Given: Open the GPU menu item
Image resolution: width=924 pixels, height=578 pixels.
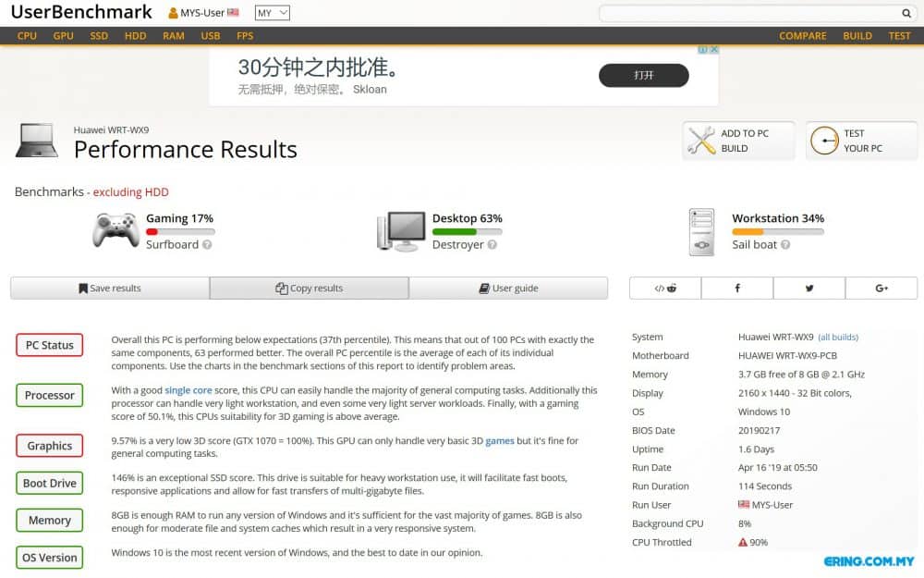Looking at the screenshot, I should click(63, 36).
